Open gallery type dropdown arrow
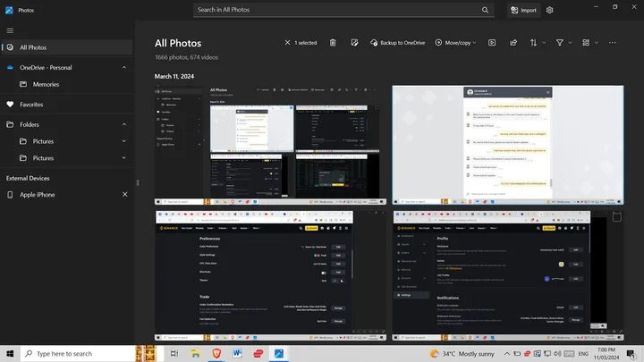Screen dimensions: 644x362 click(x=597, y=43)
